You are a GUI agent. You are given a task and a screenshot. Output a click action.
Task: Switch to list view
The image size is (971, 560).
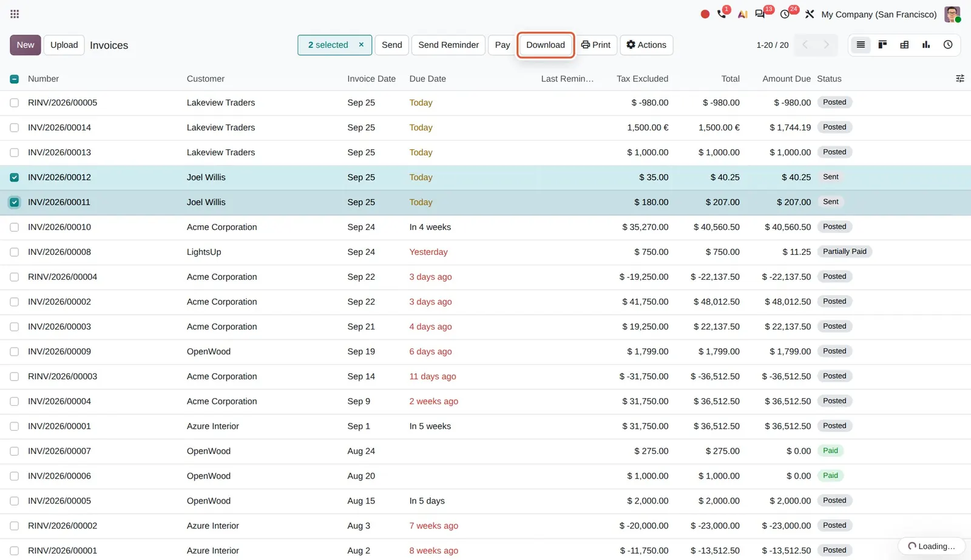tap(861, 45)
